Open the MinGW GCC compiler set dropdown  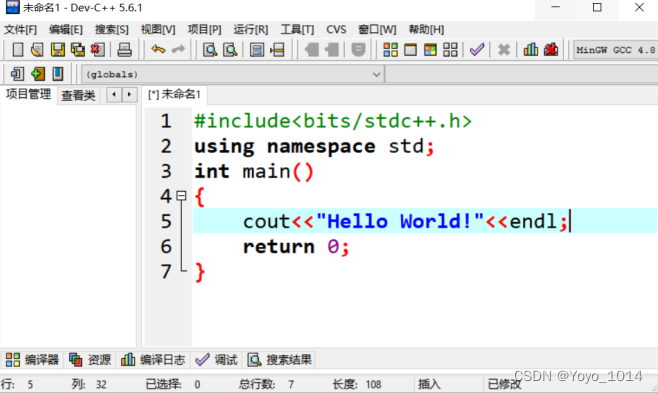tap(615, 50)
